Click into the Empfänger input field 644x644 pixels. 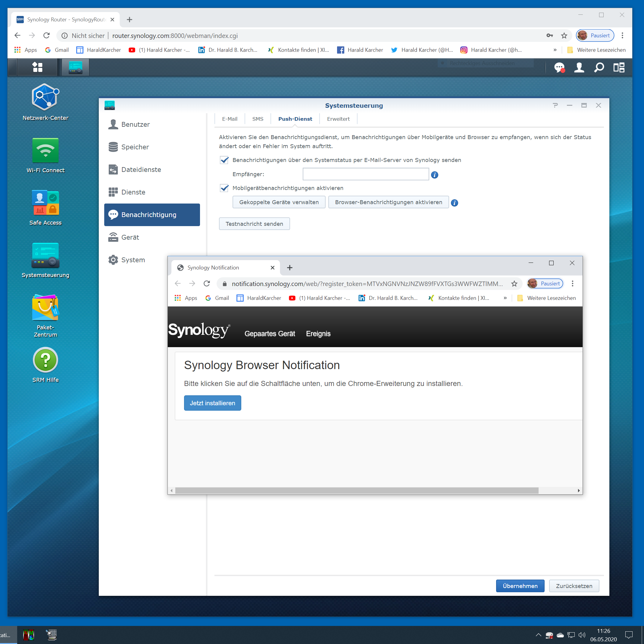pos(365,174)
